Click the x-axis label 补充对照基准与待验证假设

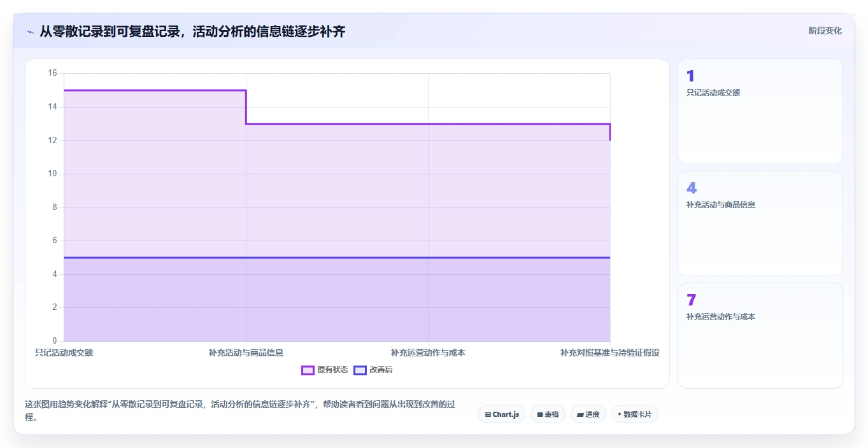[609, 353]
